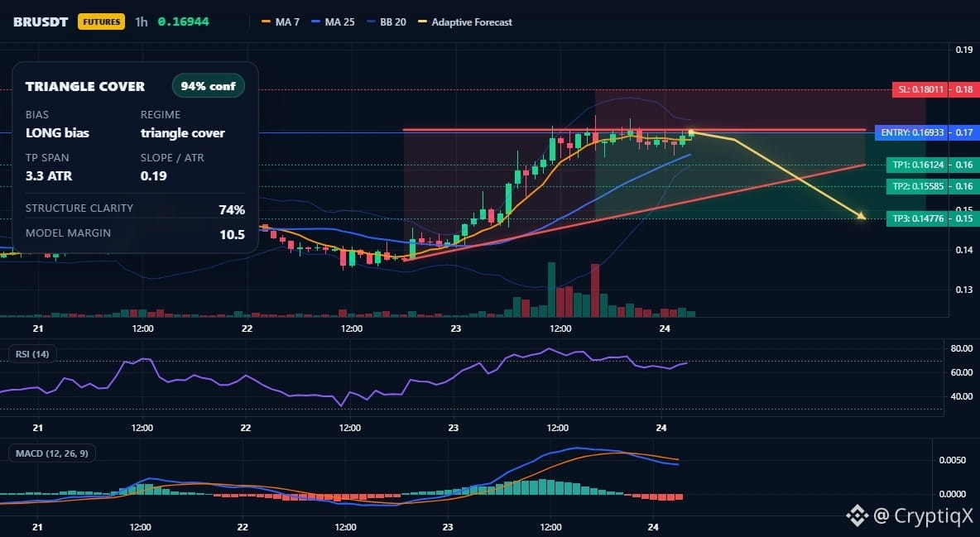Screen dimensions: 980x537
Task: Click the SLOPE / ATR value 0.19
Action: [x=154, y=175]
